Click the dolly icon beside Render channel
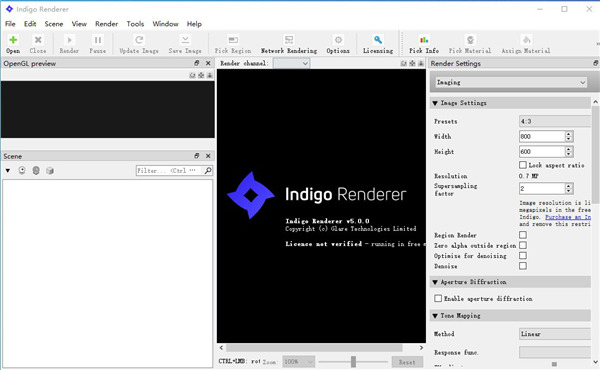600x370 pixels. point(421,64)
